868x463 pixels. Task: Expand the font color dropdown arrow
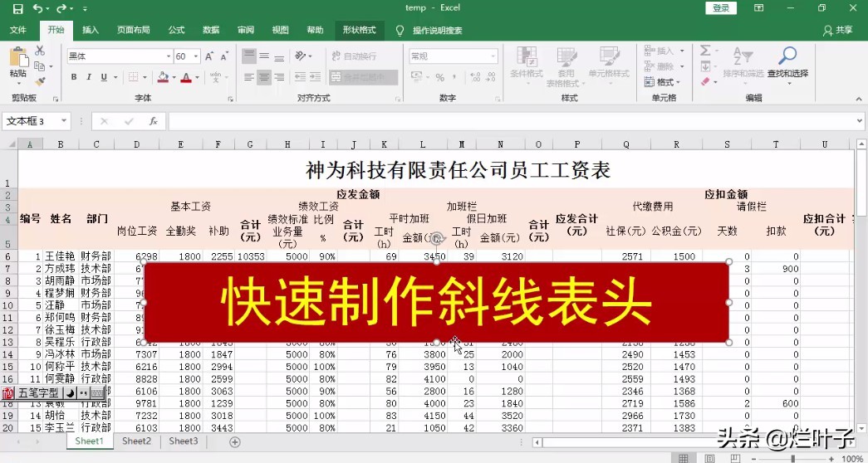point(196,77)
